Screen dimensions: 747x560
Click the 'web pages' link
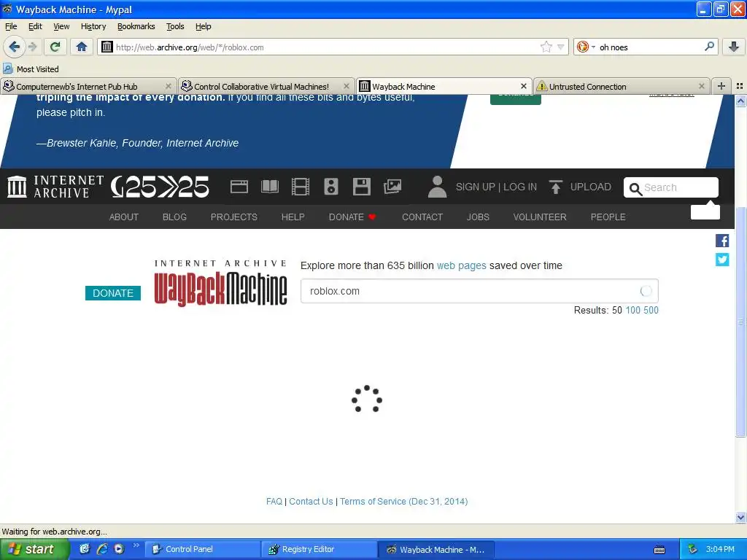tap(461, 265)
